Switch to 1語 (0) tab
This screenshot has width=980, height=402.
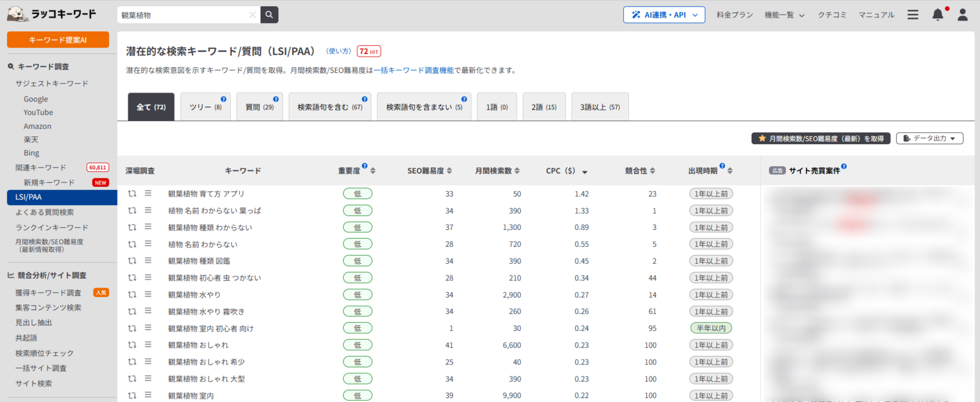(497, 107)
